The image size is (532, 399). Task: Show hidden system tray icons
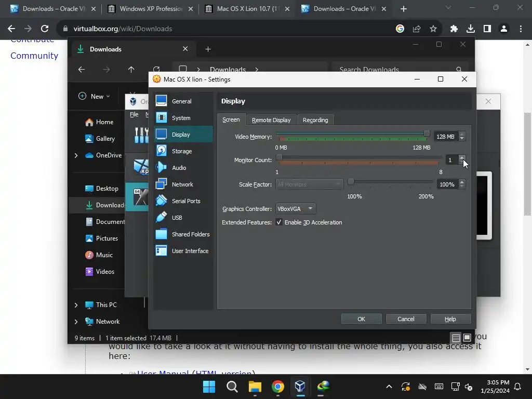389,387
